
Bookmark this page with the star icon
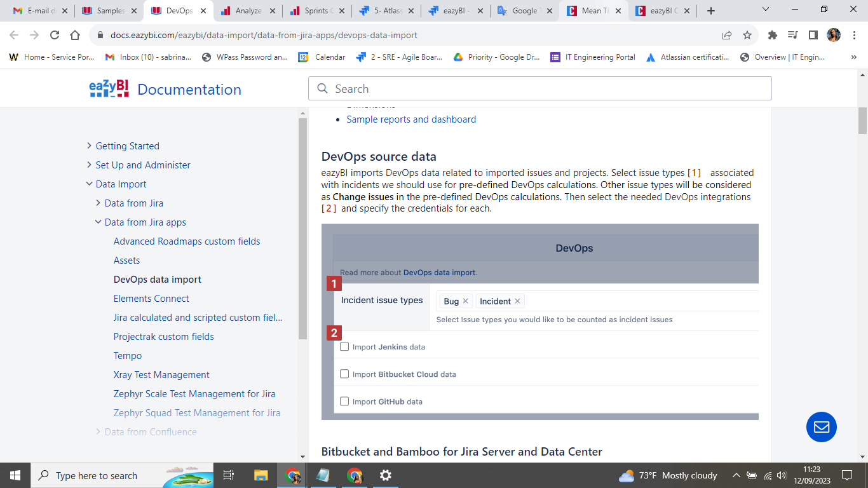[x=747, y=35]
